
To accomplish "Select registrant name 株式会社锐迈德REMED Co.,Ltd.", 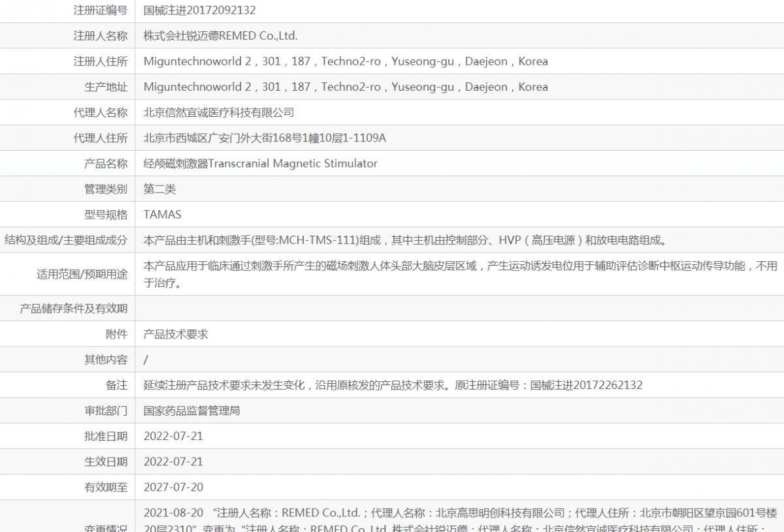I will click(x=221, y=36).
